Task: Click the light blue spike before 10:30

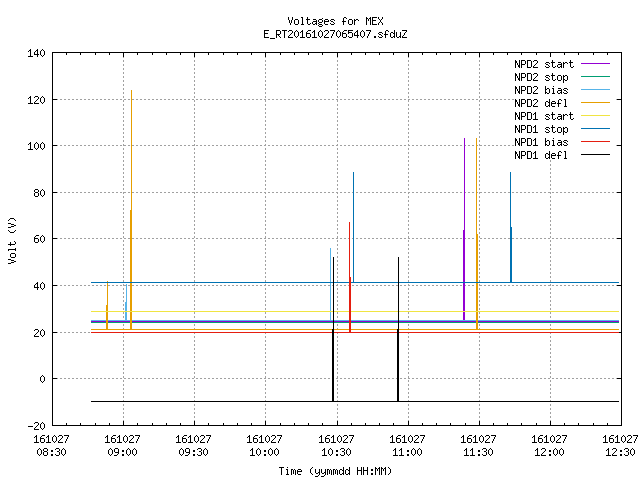Action: pyautogui.click(x=330, y=282)
